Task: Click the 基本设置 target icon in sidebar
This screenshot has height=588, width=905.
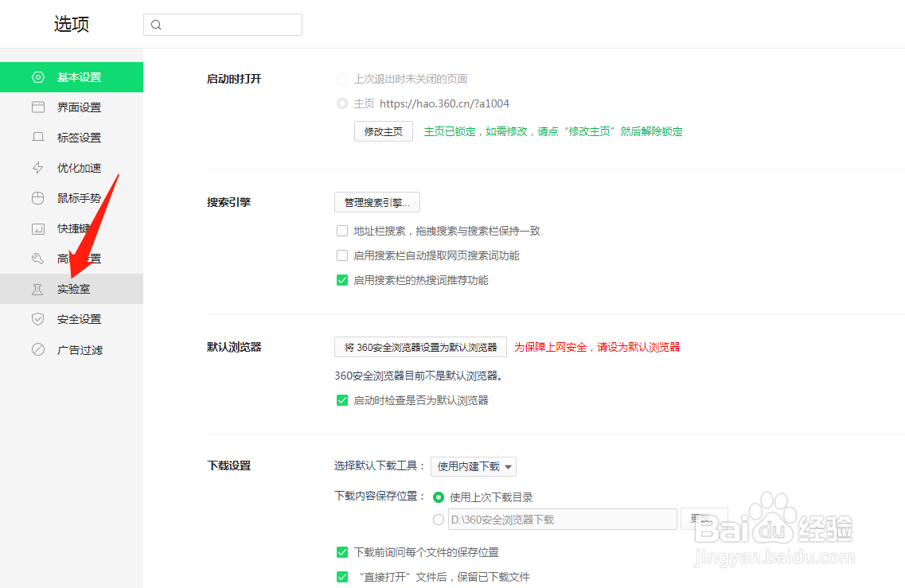Action: pyautogui.click(x=38, y=76)
